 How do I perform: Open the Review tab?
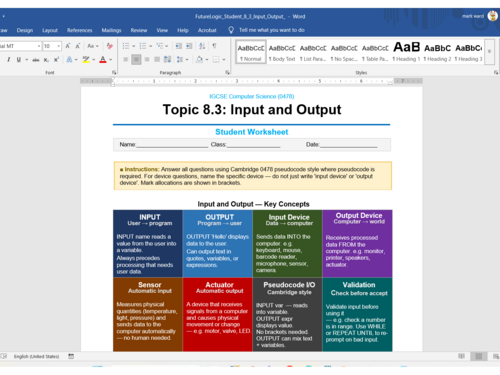point(139,30)
